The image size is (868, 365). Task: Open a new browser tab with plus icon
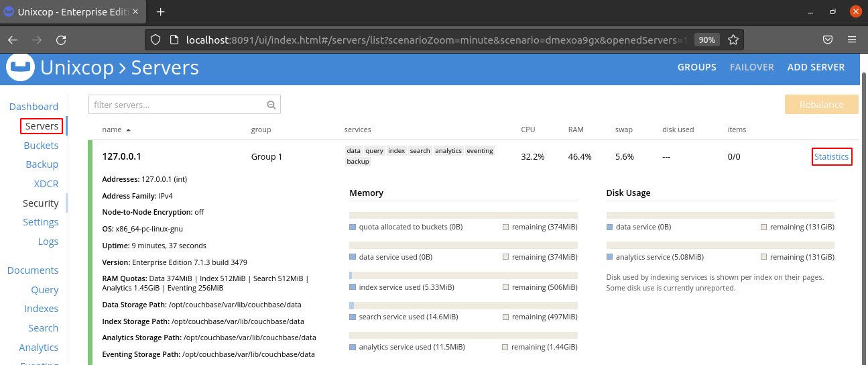point(161,12)
